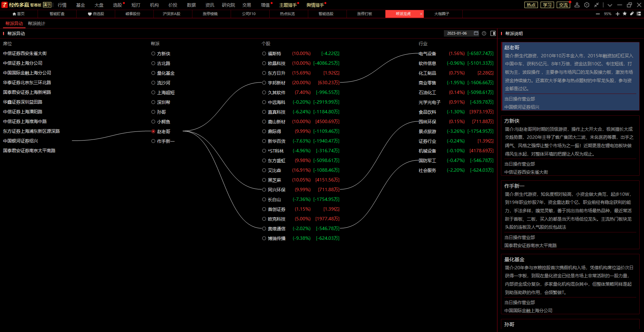Click the star favorite icon

(625, 14)
